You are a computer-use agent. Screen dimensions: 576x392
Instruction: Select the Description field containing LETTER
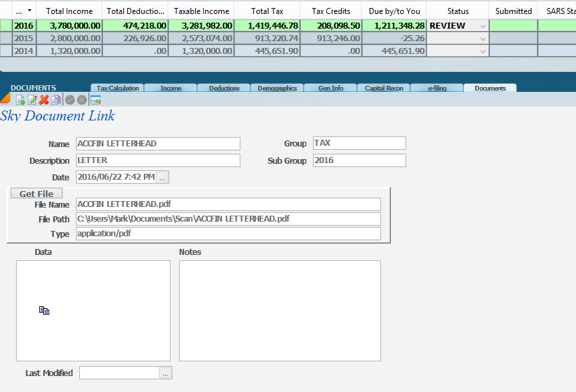point(157,160)
